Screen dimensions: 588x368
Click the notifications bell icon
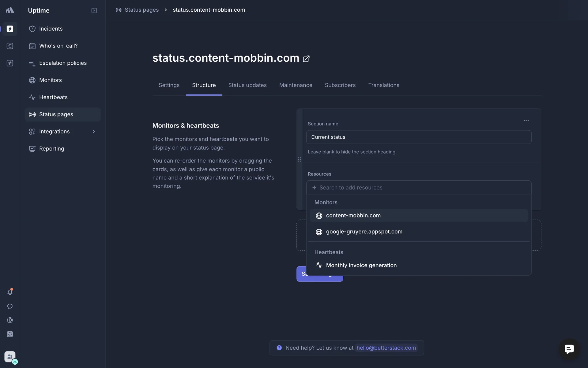(x=10, y=292)
